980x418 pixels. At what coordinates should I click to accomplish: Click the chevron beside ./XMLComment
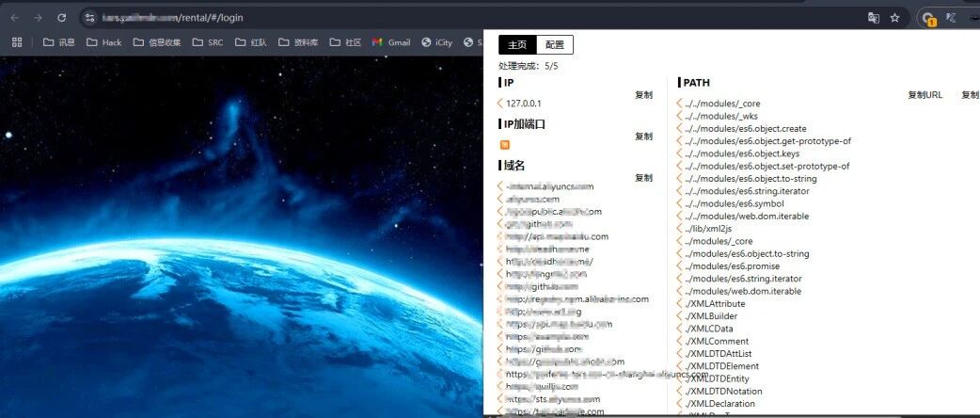pos(679,341)
